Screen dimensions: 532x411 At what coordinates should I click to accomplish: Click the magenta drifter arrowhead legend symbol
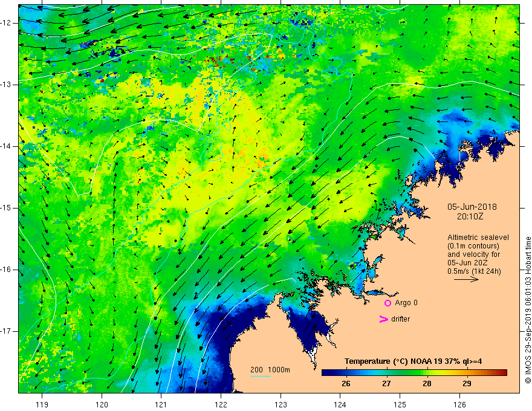pos(383,319)
